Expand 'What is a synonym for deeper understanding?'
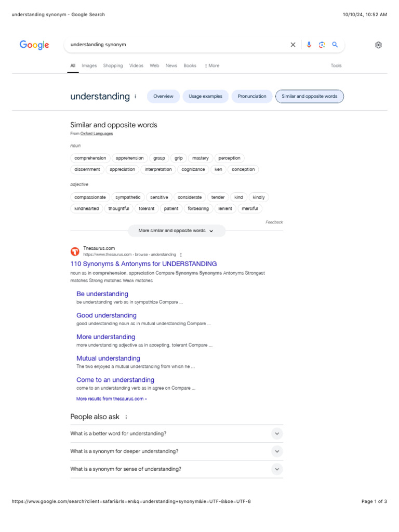This screenshot has height=532, width=399. [x=277, y=451]
